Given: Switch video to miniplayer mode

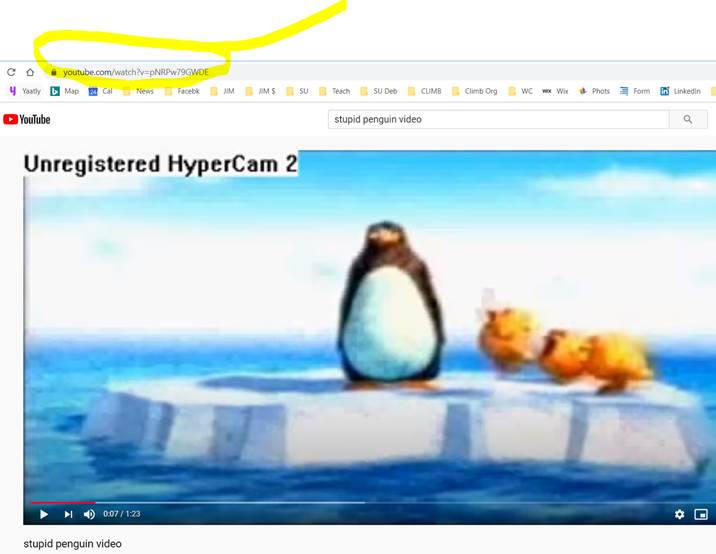Looking at the screenshot, I should click(x=701, y=514).
